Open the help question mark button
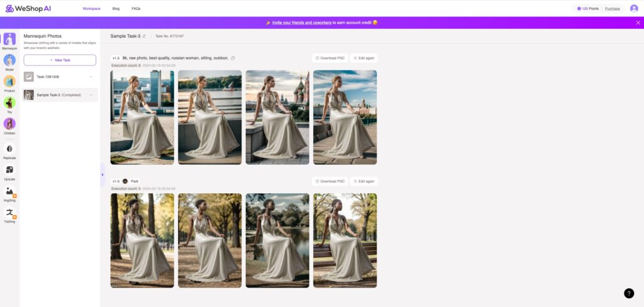Screen dimensions: 644x307 tap(629, 293)
